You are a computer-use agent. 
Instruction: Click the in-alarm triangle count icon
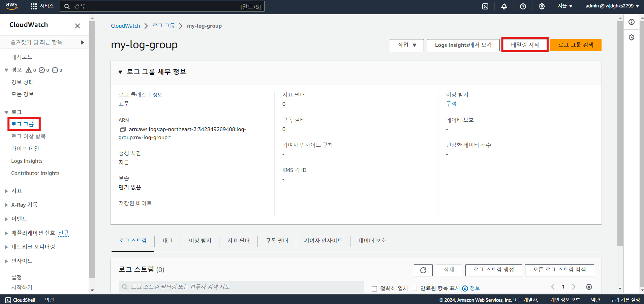coord(29,70)
